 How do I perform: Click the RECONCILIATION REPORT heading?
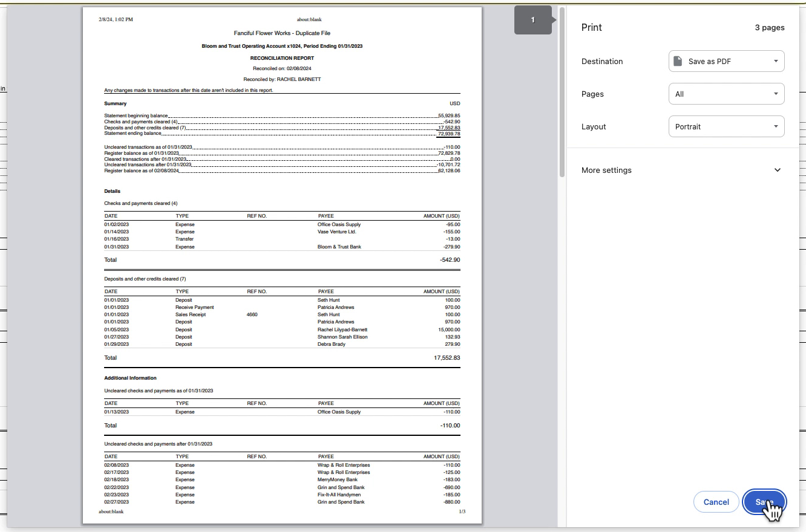click(x=282, y=58)
